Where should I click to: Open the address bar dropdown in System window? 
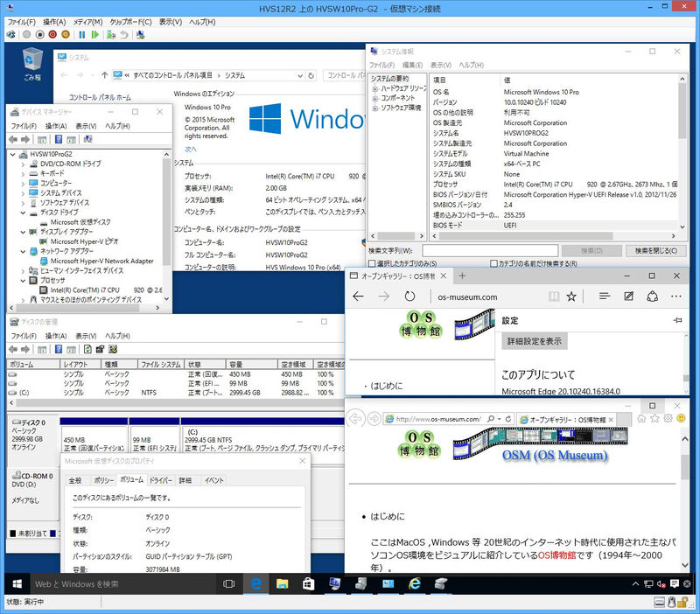(x=300, y=75)
